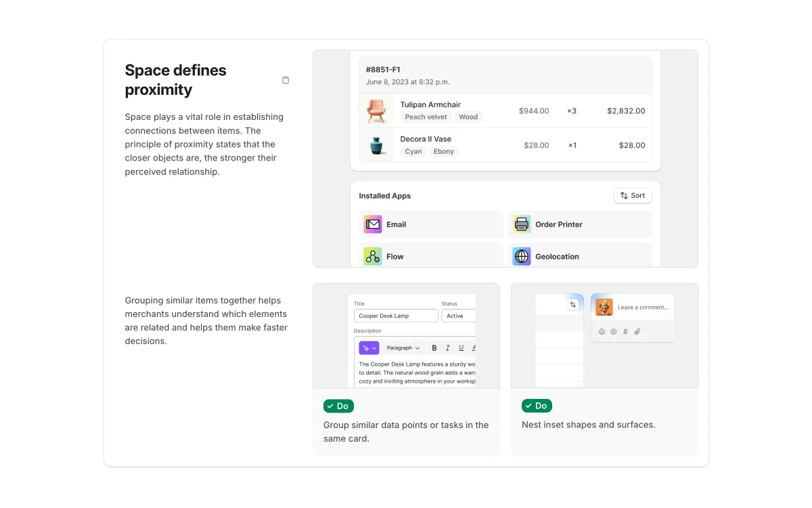Click the Sort button in Installed Apps

[x=633, y=196]
